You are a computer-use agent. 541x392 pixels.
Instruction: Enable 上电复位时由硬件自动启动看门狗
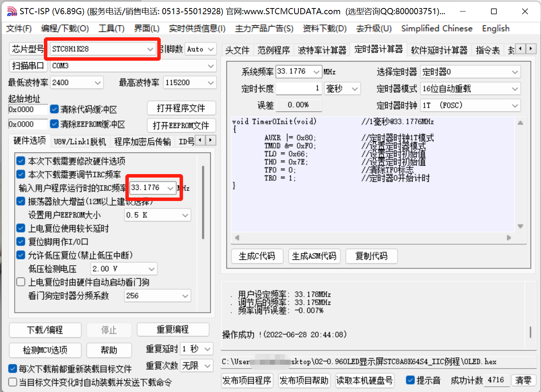(x=21, y=282)
